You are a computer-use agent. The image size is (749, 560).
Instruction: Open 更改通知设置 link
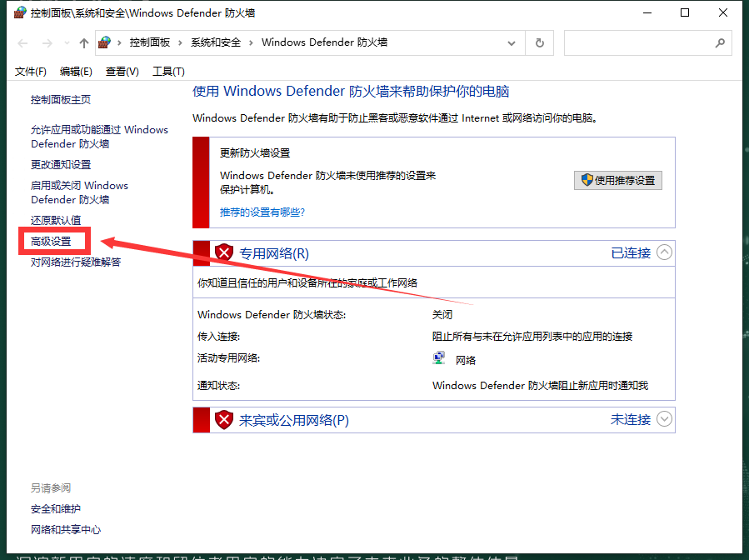61,165
